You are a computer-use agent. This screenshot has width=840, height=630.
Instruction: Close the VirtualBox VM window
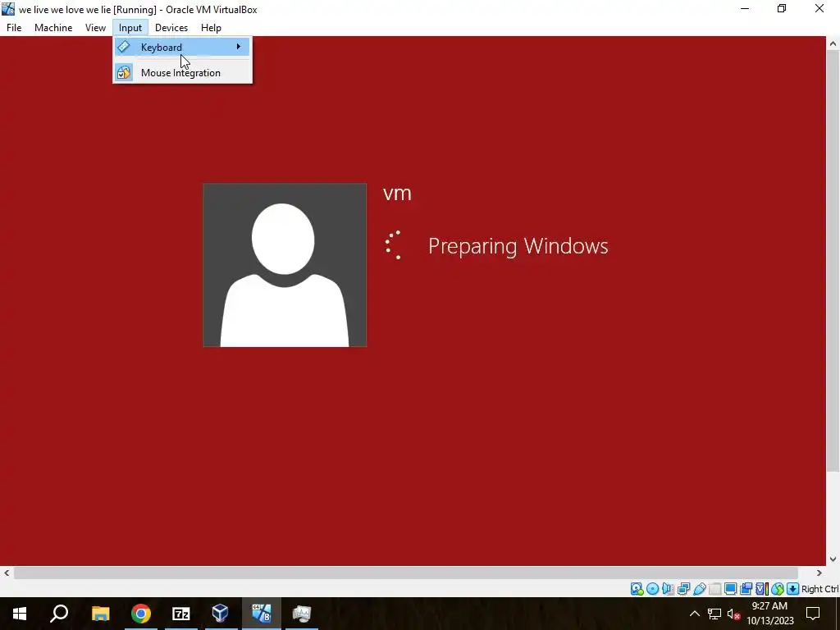pos(819,8)
